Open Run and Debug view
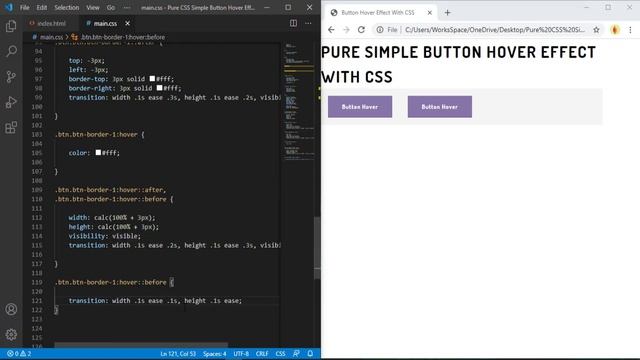This screenshot has width=640, height=360. 11,102
